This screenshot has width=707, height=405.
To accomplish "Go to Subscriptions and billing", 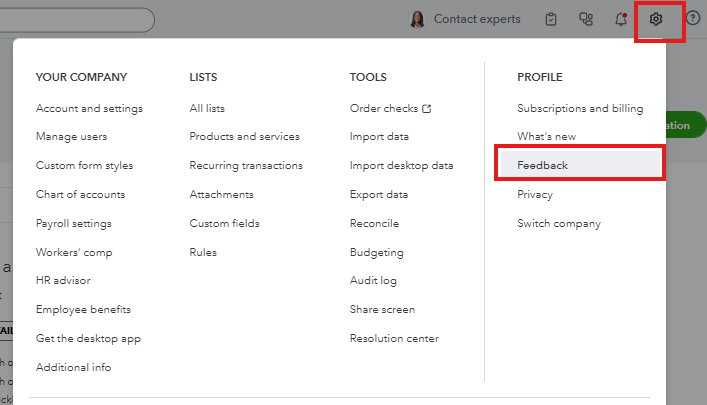I will pos(580,108).
